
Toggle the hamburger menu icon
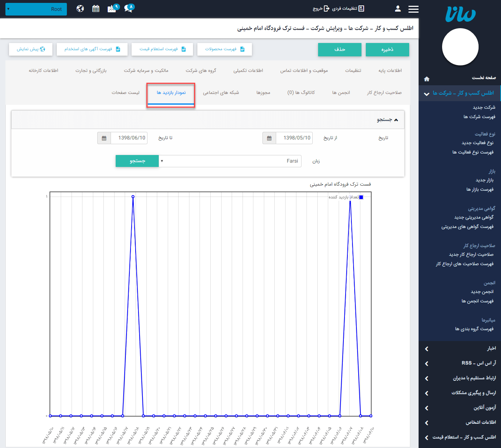(413, 9)
